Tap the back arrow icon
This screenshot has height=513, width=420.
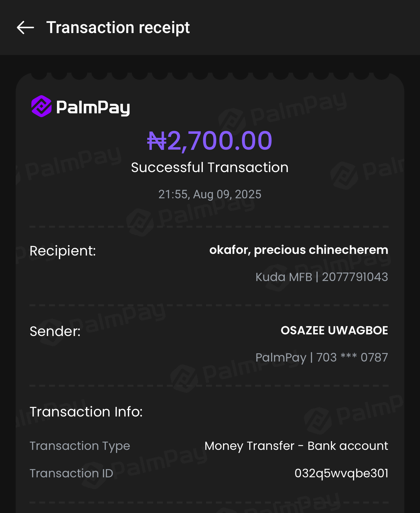tap(26, 27)
